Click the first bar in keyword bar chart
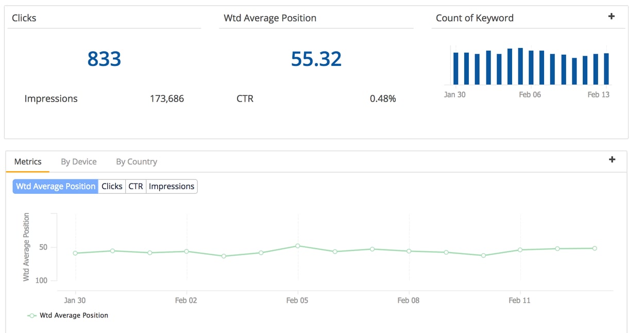 point(455,68)
